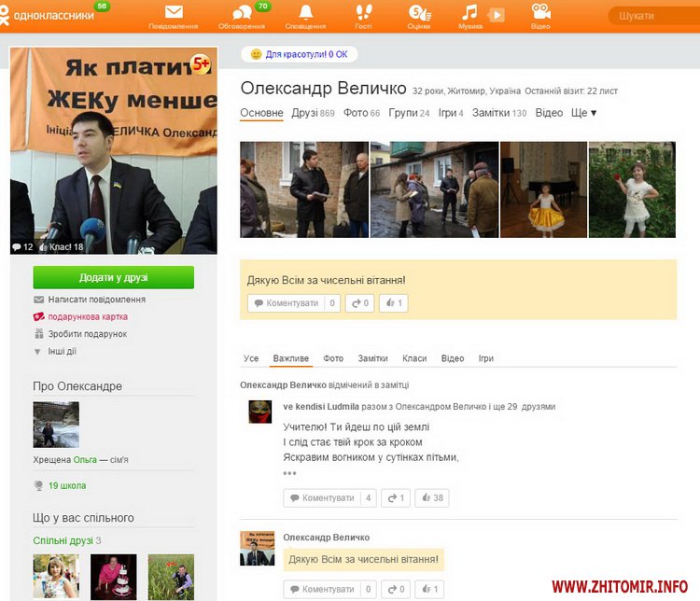
Task: Open the girl in yellow dress photo
Action: point(543,189)
